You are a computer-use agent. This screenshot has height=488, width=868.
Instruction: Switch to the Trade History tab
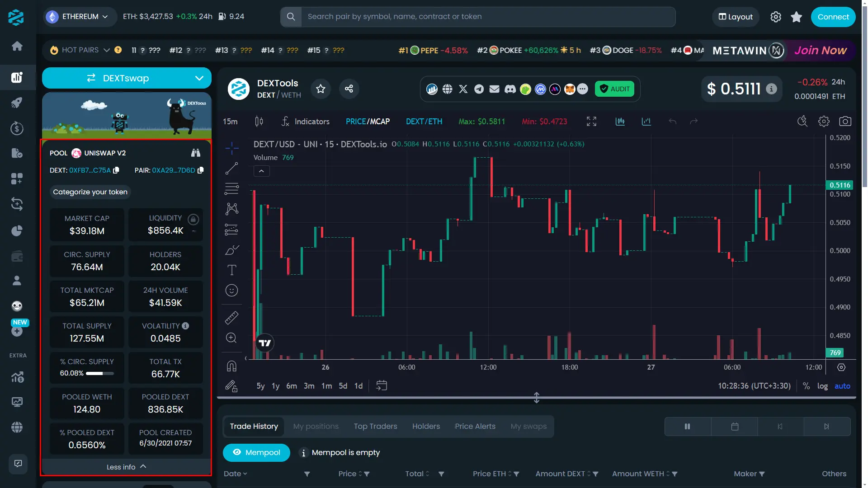coord(254,427)
